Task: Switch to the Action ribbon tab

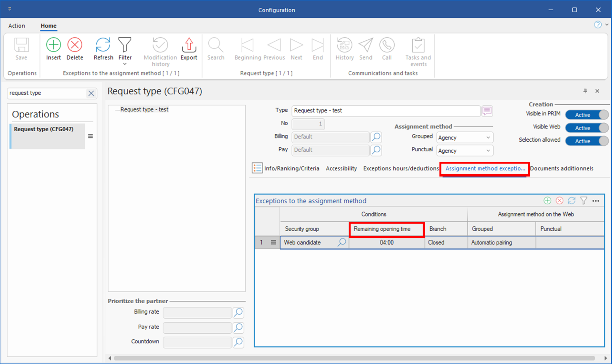Action: (x=16, y=26)
